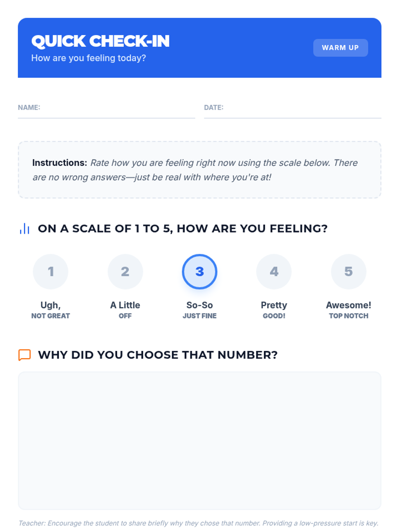Choose the highlighted rating 3 circle
The width and height of the screenshot is (399, 532).
click(199, 272)
